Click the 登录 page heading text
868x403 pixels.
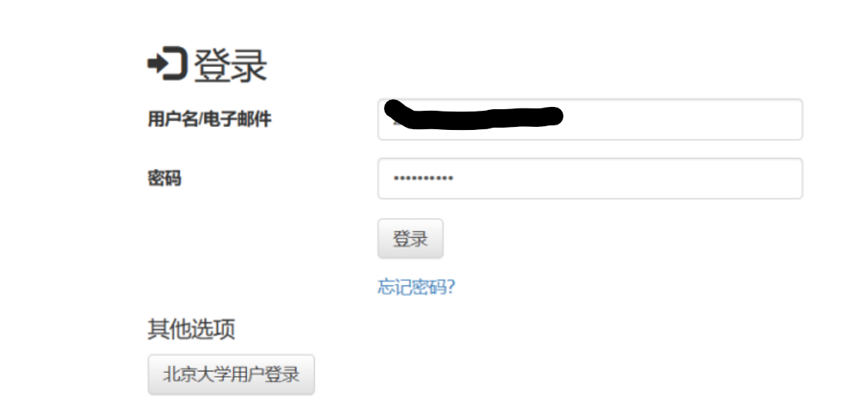(230, 65)
